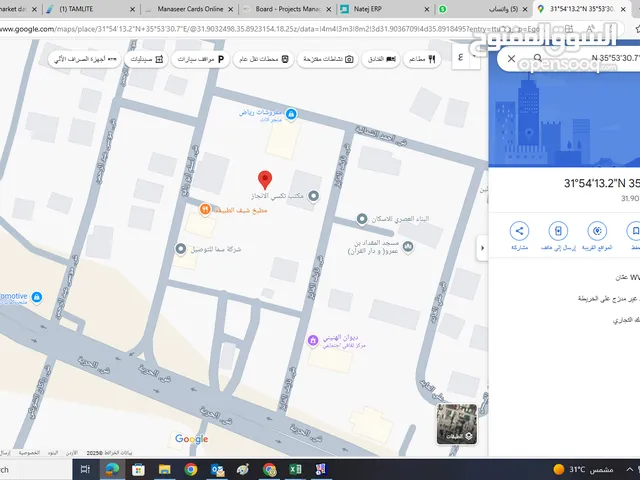Filter map by الفنادق hotels chip
The height and width of the screenshot is (480, 640).
(x=381, y=60)
